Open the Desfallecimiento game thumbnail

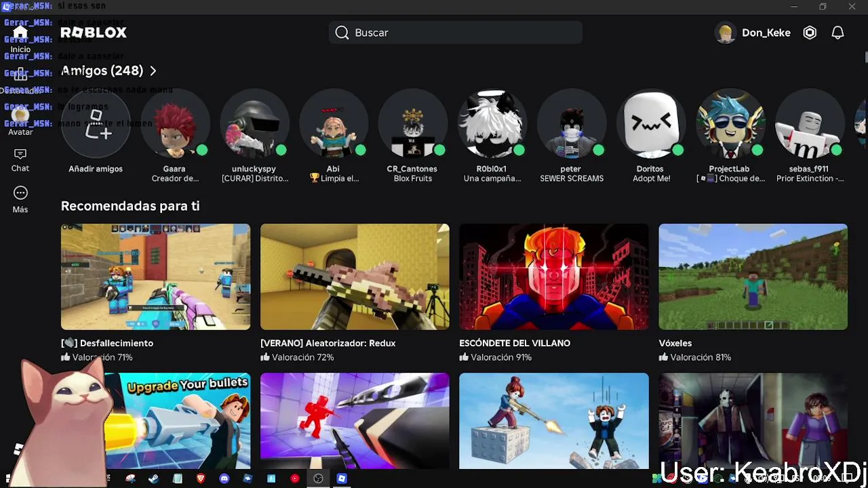(155, 277)
